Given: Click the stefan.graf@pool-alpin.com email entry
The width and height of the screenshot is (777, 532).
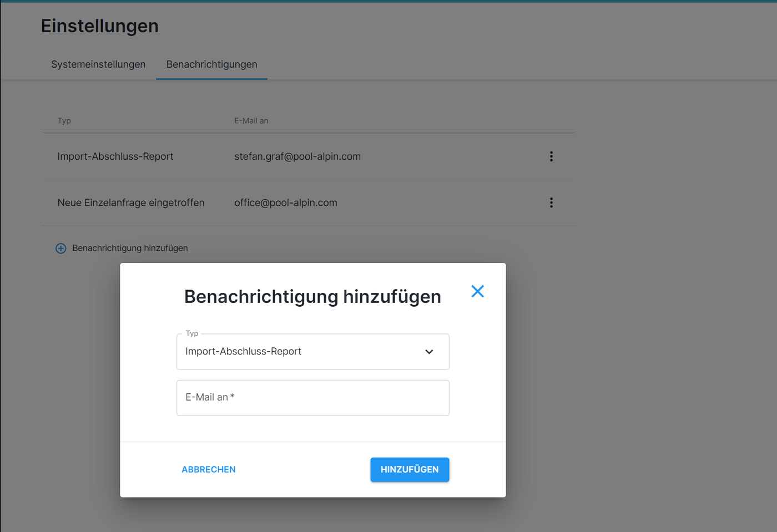Looking at the screenshot, I should point(297,156).
